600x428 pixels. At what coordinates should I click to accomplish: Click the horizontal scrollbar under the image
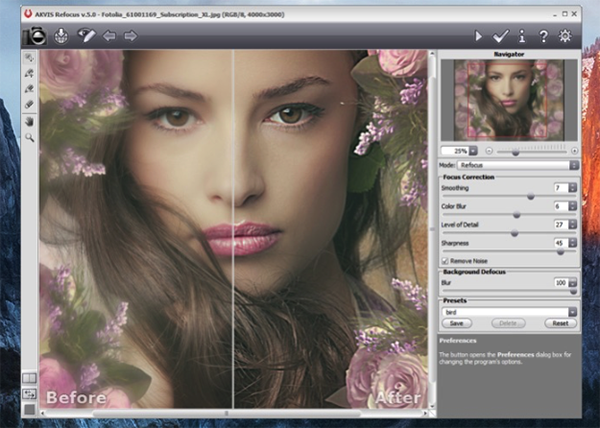point(227,413)
